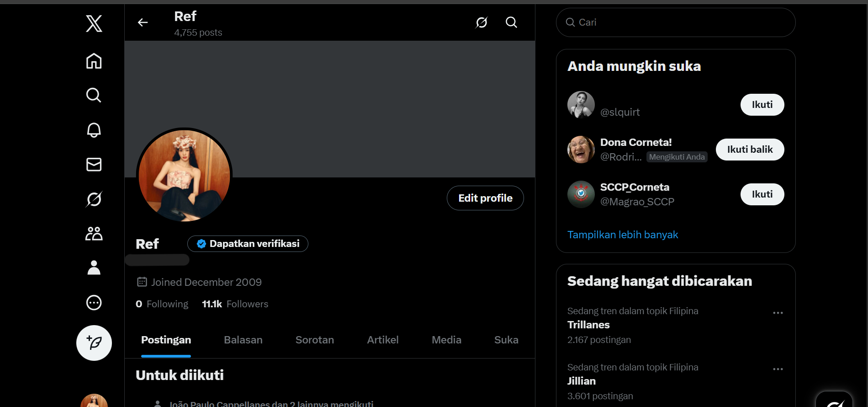The image size is (868, 407).
Task: Click Grok icon in profile header
Action: click(482, 22)
